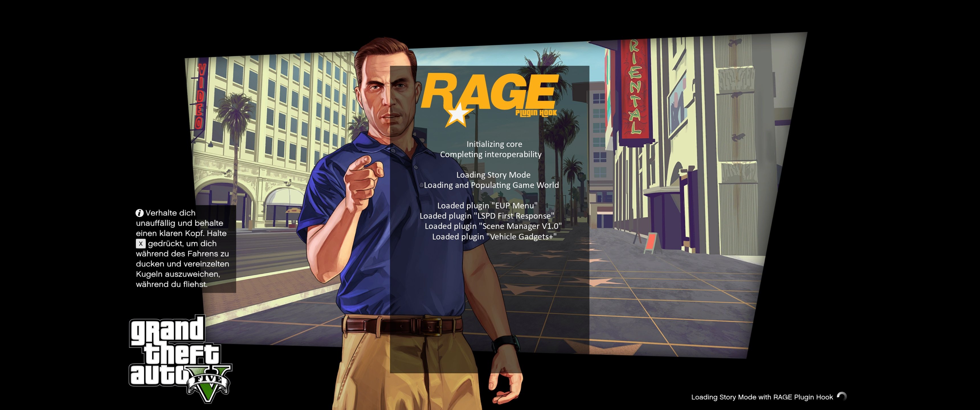Click Loaded plugin "Vehicle Gadgets+" line

coord(494,237)
